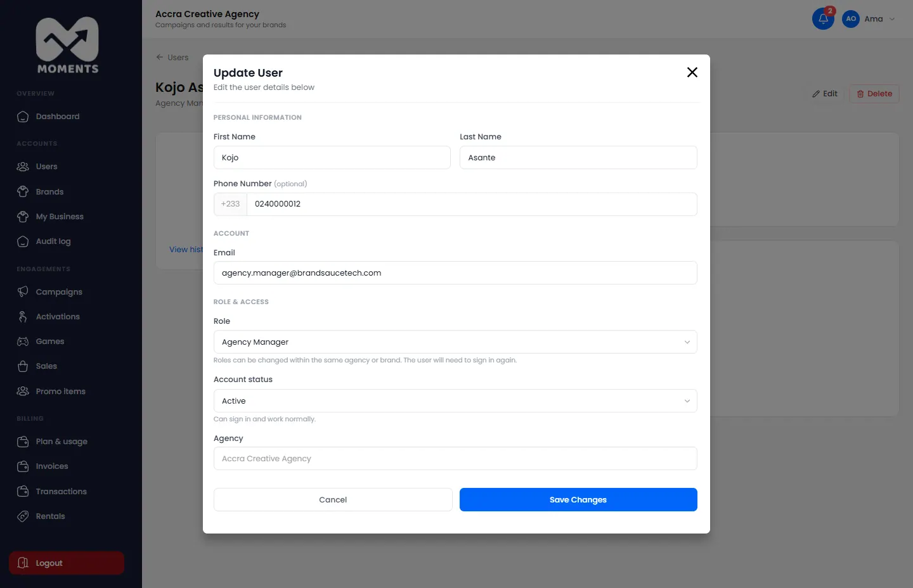Open Rentals in sidebar
The height and width of the screenshot is (588, 913).
point(51,516)
